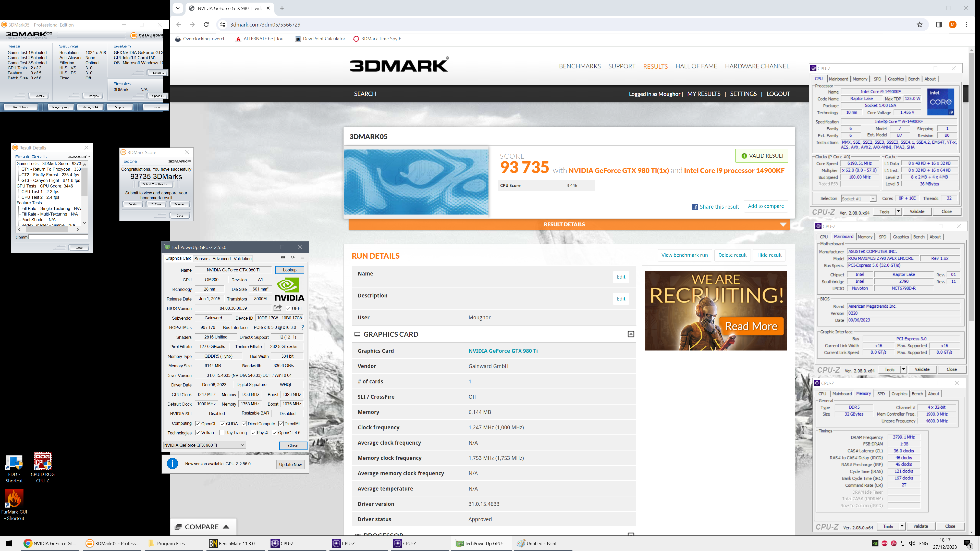Click View benchmark run button
Screen dimensions: 980x551
click(684, 255)
